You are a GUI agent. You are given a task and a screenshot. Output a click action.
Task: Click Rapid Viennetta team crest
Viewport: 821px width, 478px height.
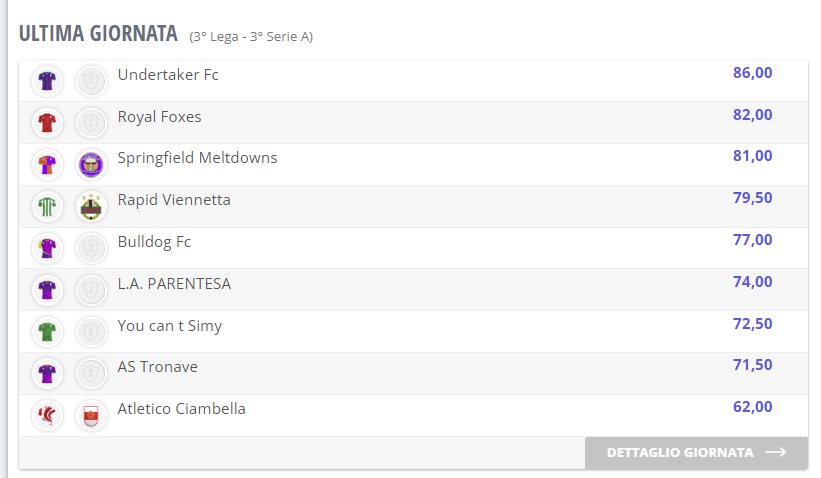(x=91, y=206)
